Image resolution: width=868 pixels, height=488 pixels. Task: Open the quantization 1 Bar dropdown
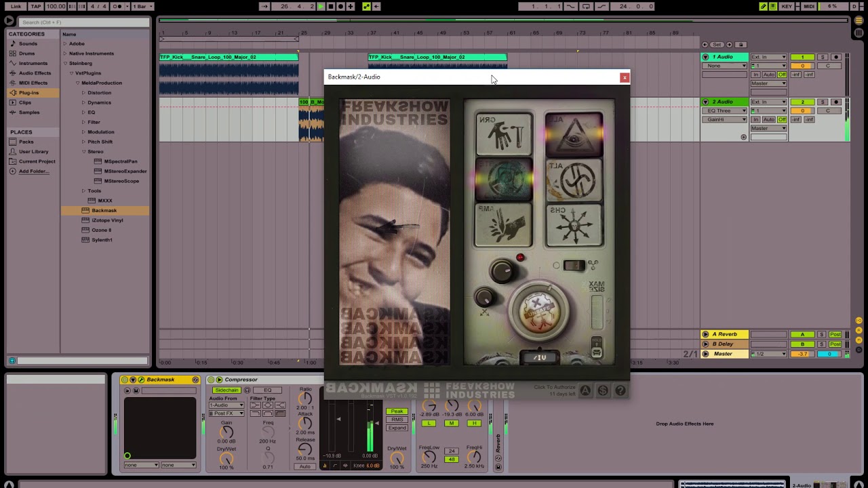(141, 6)
